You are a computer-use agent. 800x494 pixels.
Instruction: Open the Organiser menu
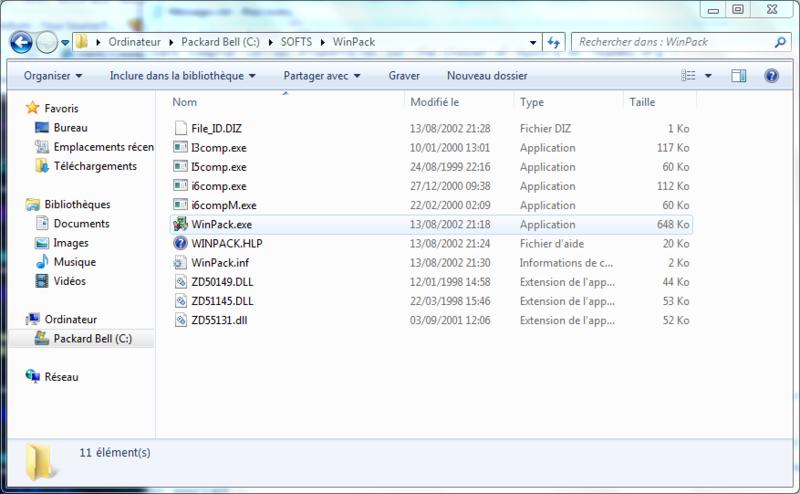click(53, 76)
